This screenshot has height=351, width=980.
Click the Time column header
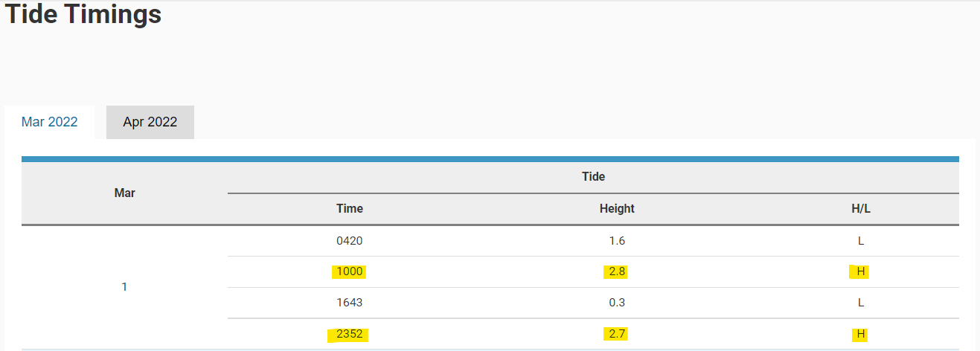pos(349,209)
